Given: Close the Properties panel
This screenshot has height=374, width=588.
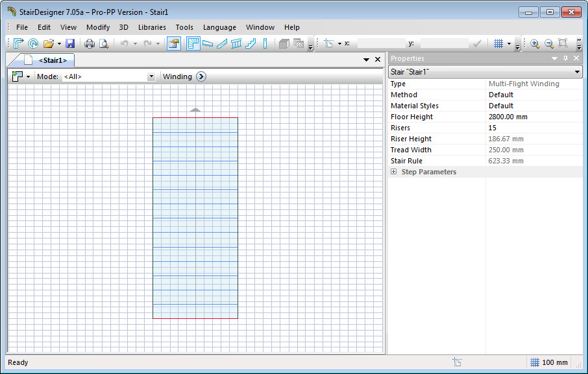Looking at the screenshot, I should (x=576, y=58).
